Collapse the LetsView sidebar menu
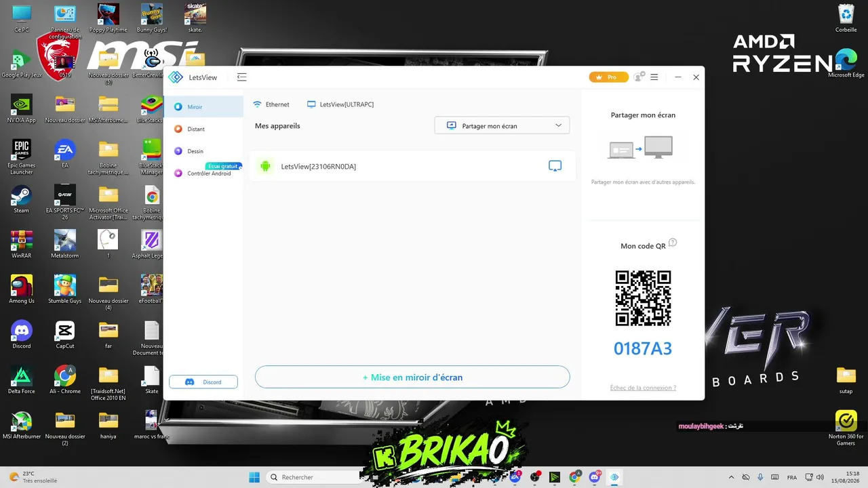868x488 pixels. click(x=241, y=77)
